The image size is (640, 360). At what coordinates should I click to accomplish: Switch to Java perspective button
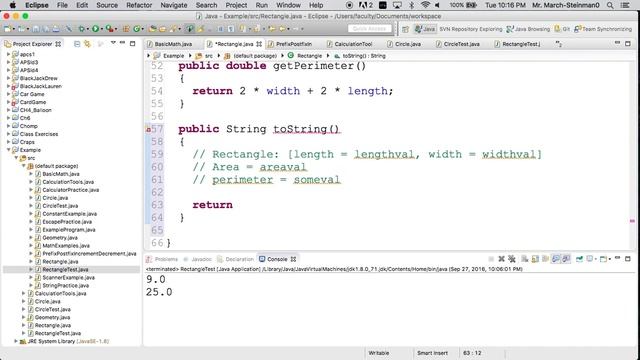coord(425,29)
